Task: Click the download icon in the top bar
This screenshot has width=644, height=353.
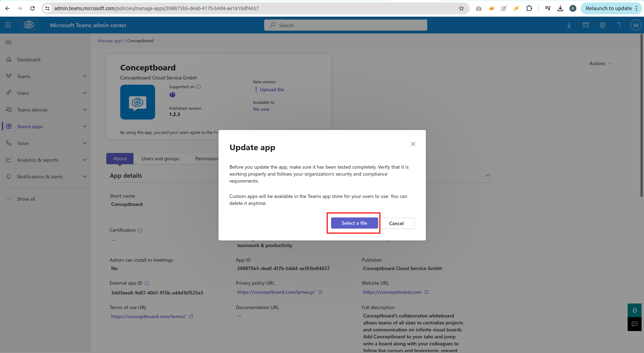Action: click(569, 25)
